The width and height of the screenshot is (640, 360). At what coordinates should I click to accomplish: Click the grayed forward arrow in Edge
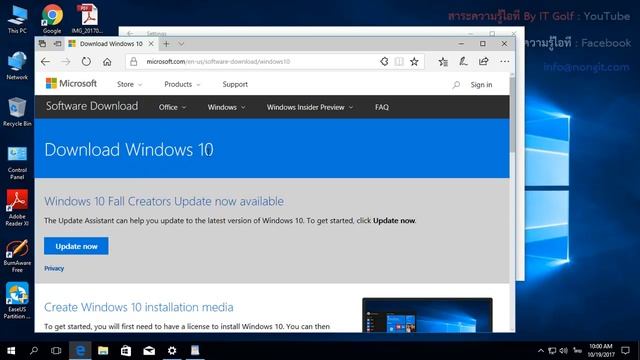point(66,62)
